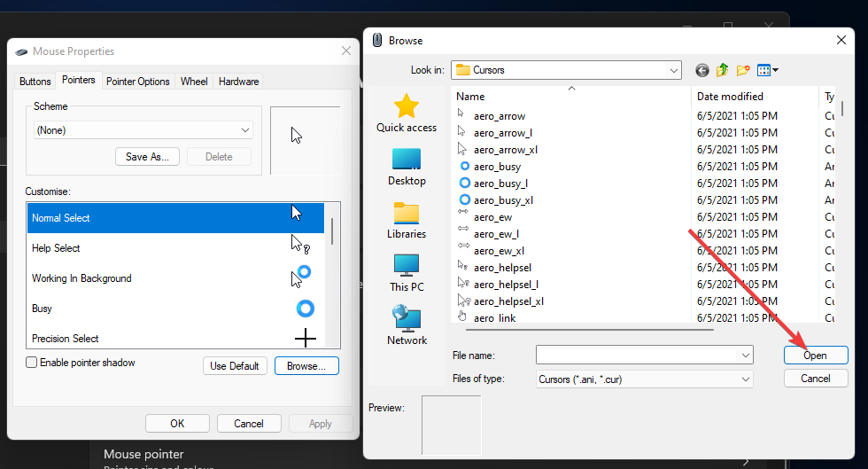Select the aero_helpsel_l cursor file

506,285
